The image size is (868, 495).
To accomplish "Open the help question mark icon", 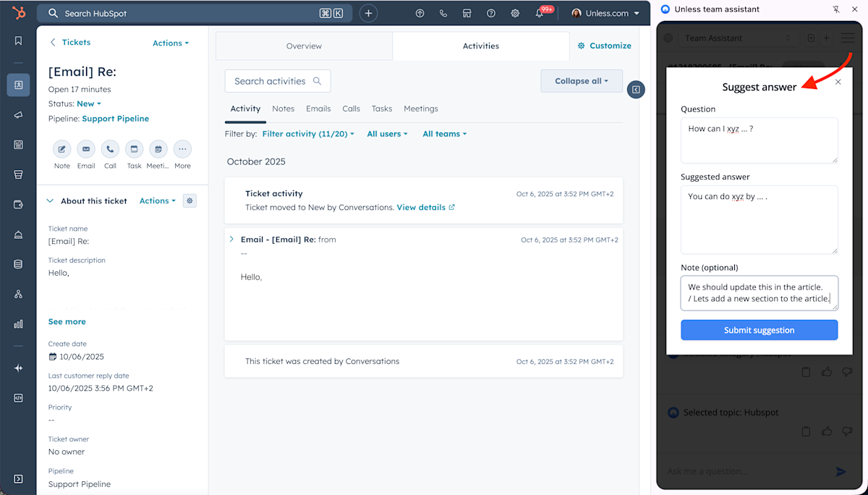I will 491,13.
